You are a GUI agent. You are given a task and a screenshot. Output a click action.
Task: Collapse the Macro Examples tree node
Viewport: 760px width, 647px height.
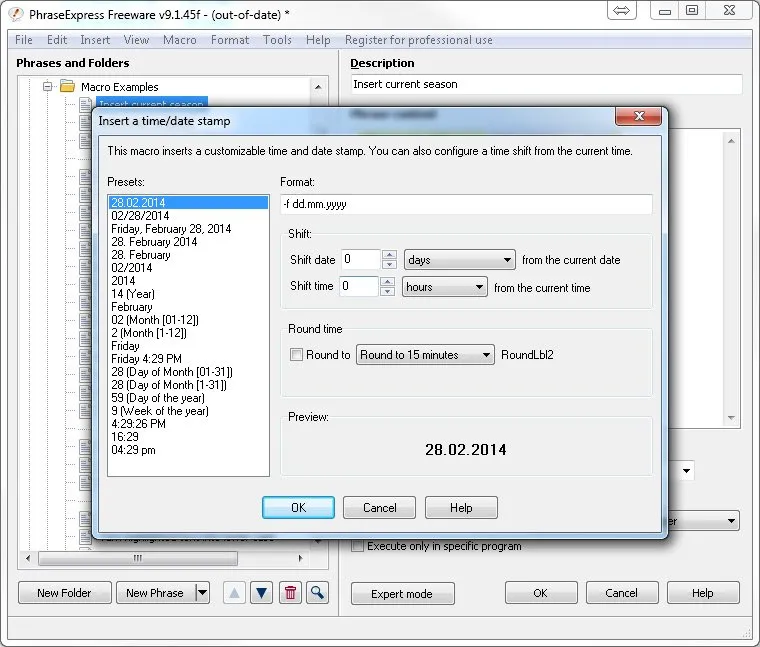tap(48, 87)
